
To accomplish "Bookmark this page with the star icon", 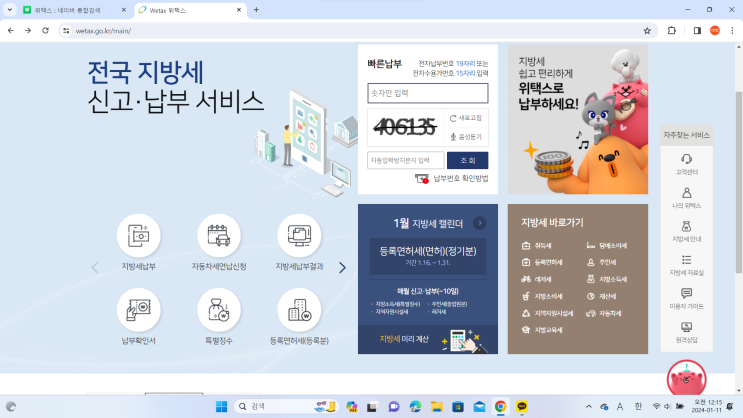I will point(647,31).
